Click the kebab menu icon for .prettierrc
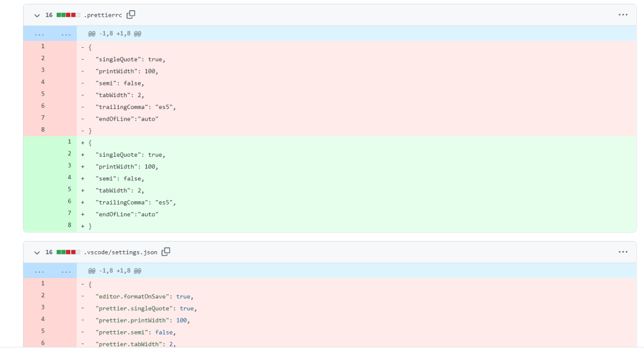644x350 pixels. point(623,14)
